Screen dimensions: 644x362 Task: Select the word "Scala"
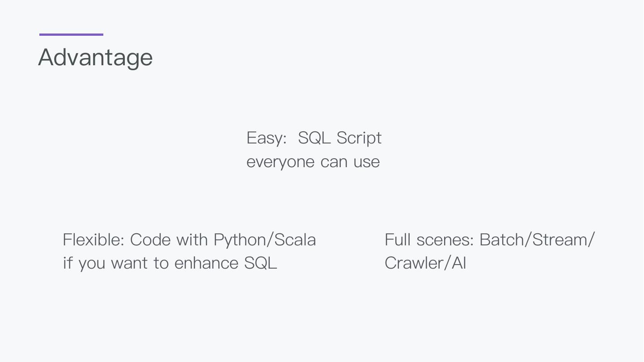tap(295, 240)
